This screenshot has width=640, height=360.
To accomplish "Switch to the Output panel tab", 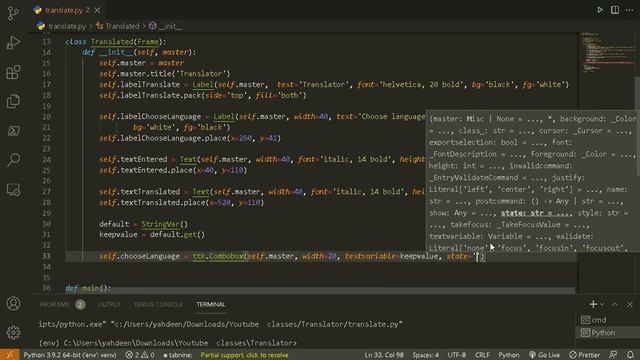I will click(x=109, y=304).
